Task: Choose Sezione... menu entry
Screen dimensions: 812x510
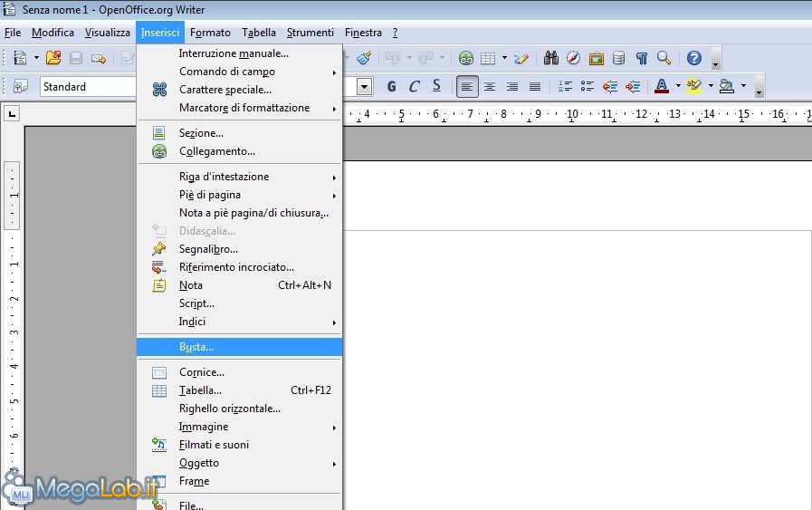Action: (x=239, y=133)
